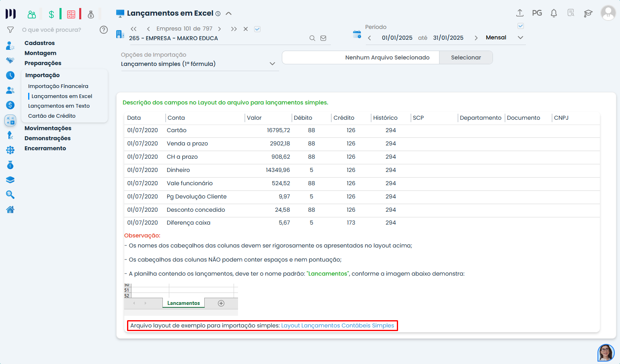Open Lançamentos em Texto menu item
620x364 pixels.
[x=59, y=106]
